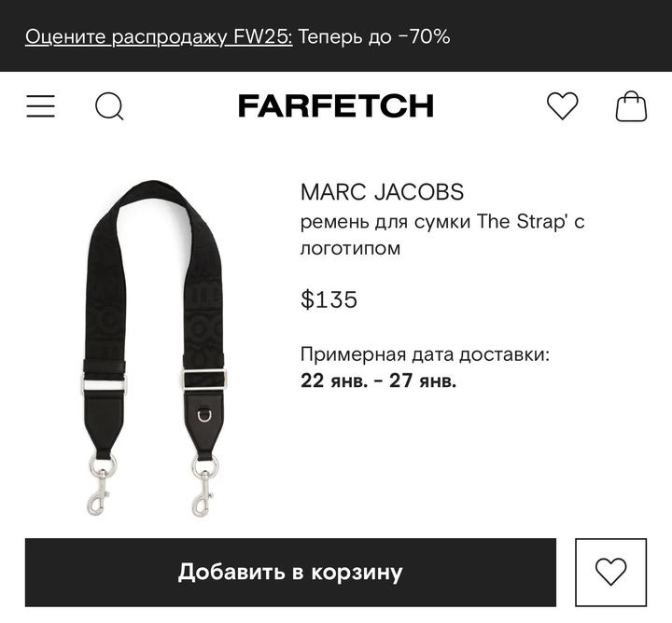Click the D-ring detail on strap photo

point(204,415)
